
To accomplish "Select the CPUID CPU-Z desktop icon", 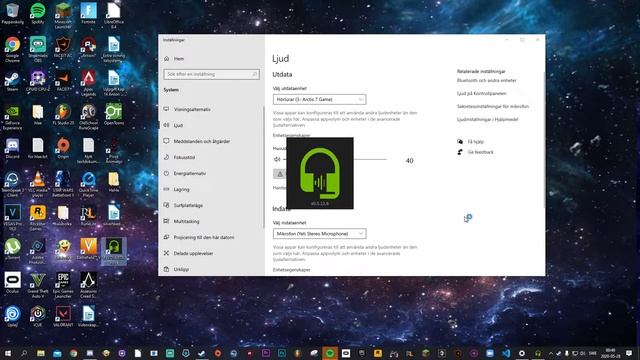I will (x=38, y=81).
